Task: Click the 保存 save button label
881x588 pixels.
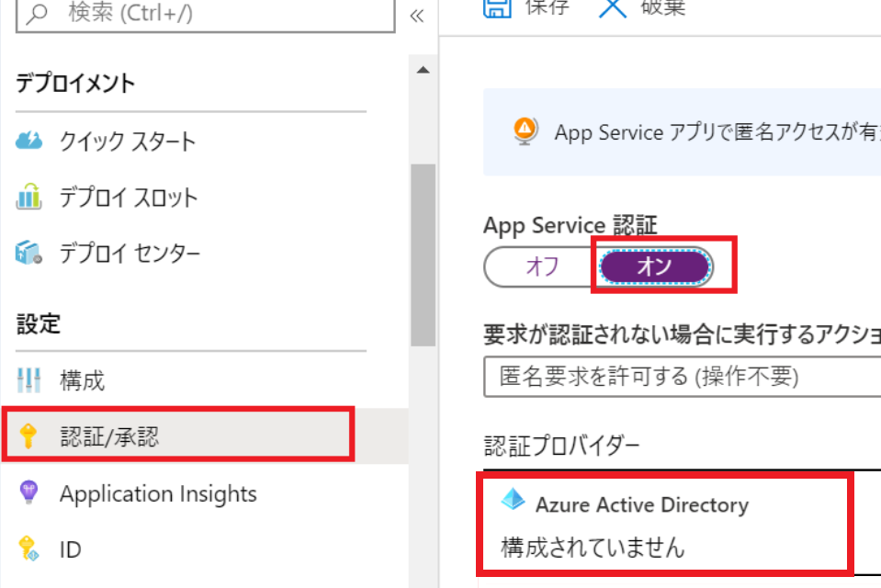Action: (x=547, y=7)
